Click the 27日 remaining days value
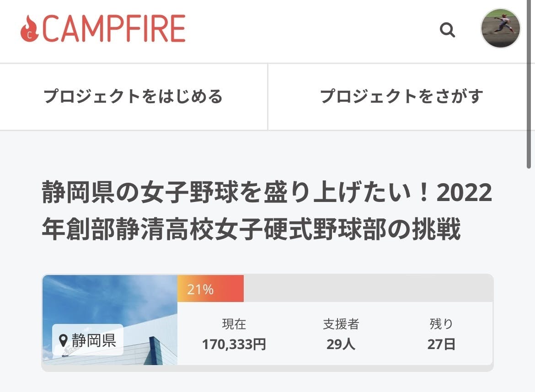Image resolution: width=535 pixels, height=392 pixels. 441,344
